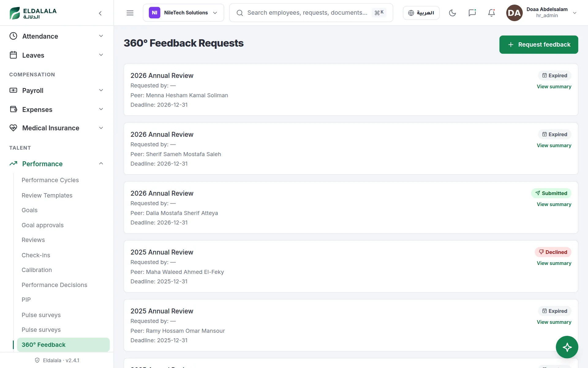The height and width of the screenshot is (368, 588).
Task: Click Request feedback button
Action: [x=539, y=44]
